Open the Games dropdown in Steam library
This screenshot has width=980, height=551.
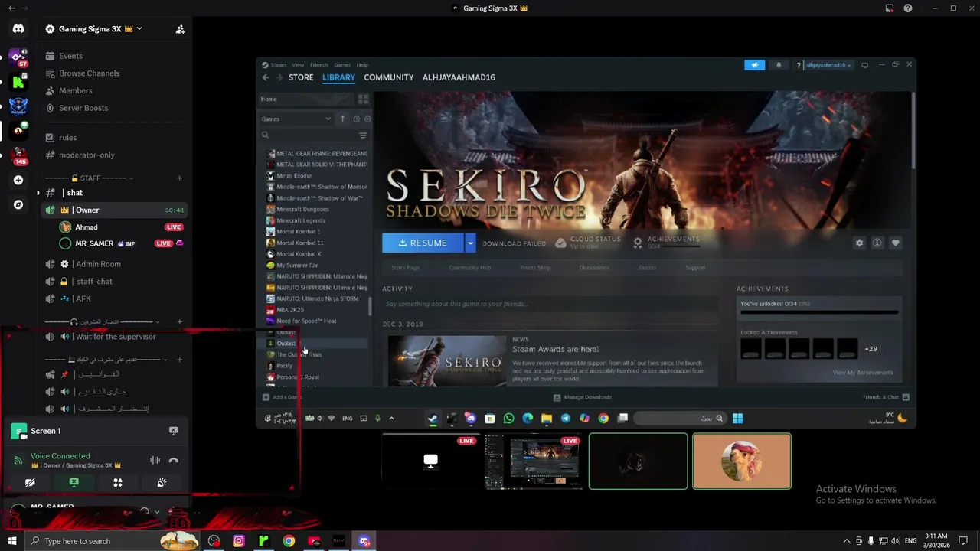click(296, 119)
